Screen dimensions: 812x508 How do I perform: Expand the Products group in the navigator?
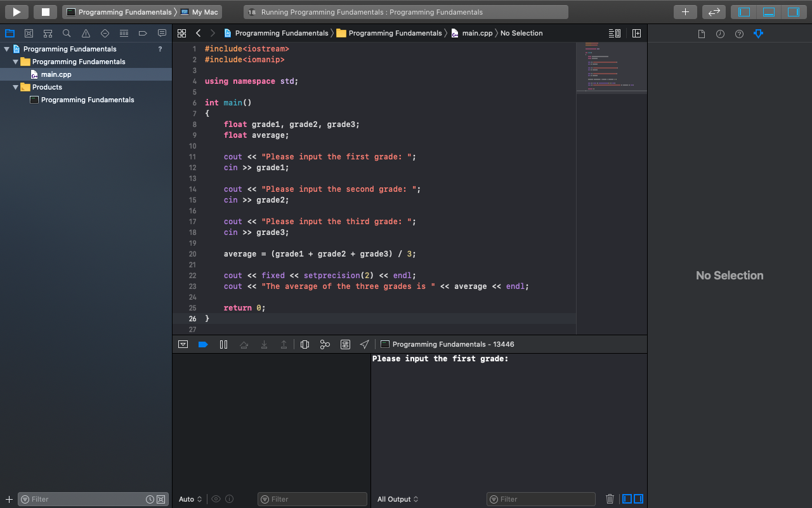pos(15,87)
